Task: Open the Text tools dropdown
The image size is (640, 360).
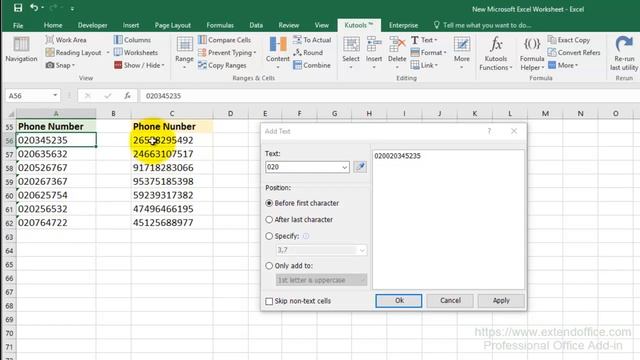Action: (424, 40)
